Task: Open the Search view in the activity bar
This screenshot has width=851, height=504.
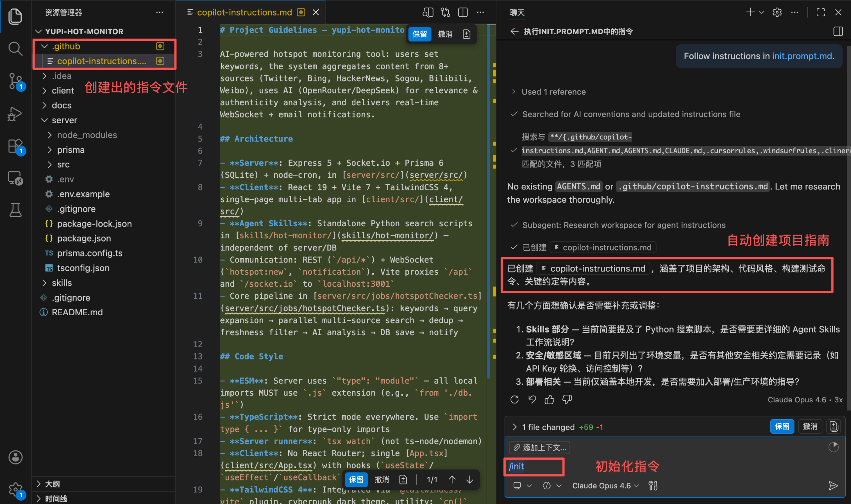Action: tap(16, 49)
